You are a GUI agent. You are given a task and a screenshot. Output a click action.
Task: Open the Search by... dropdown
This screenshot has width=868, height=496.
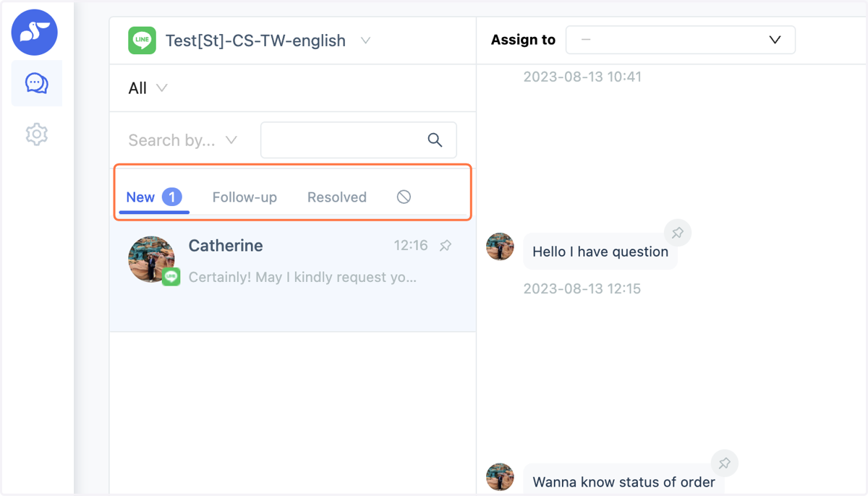tap(182, 140)
